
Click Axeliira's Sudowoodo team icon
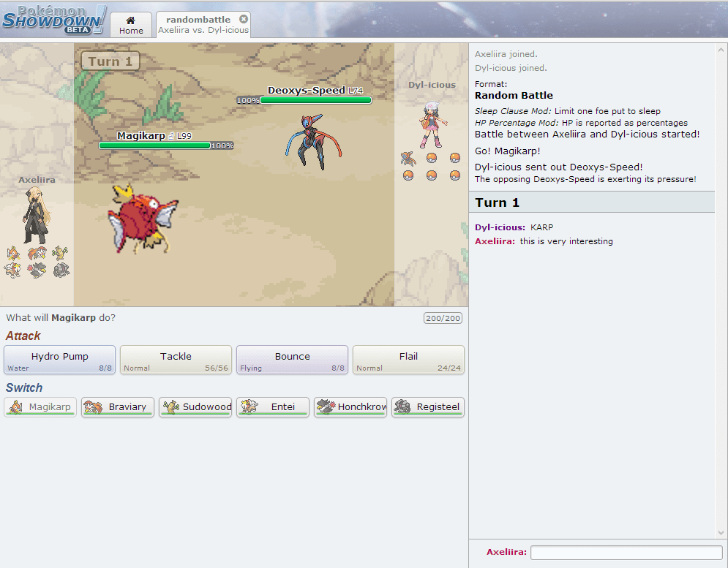tap(61, 253)
